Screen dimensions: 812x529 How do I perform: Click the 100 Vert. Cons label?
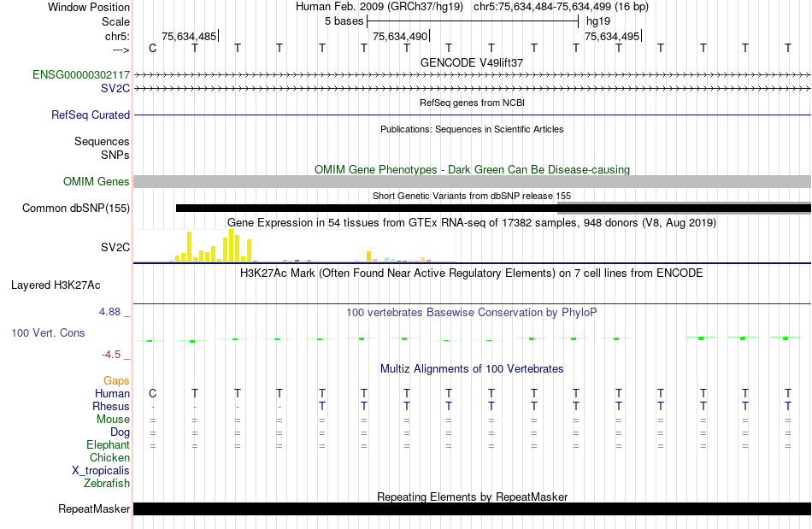click(48, 332)
